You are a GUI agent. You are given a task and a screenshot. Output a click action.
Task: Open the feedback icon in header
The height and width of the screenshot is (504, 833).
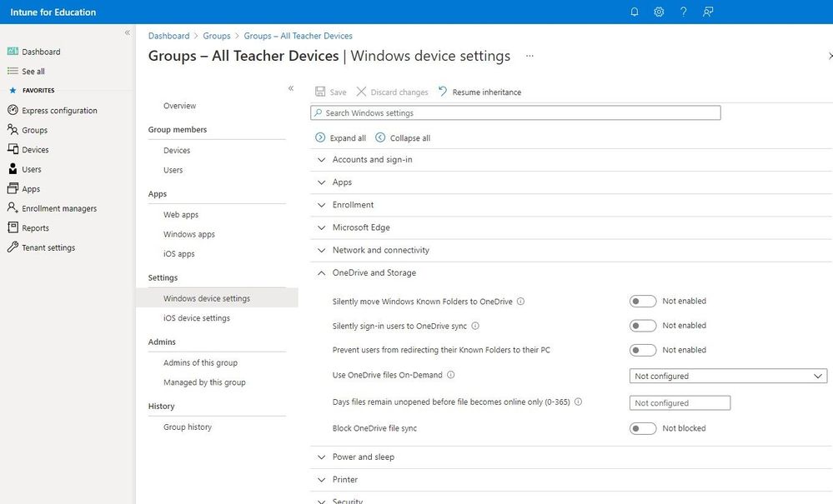click(x=708, y=12)
